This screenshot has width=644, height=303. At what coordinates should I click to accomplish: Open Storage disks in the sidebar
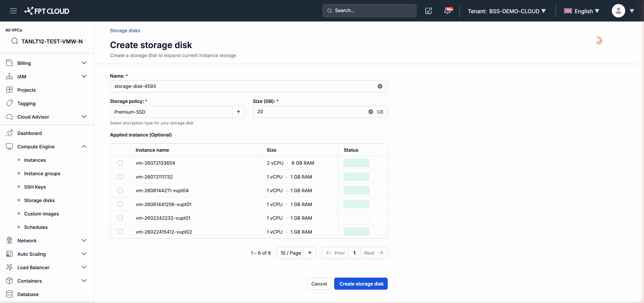[39, 200]
